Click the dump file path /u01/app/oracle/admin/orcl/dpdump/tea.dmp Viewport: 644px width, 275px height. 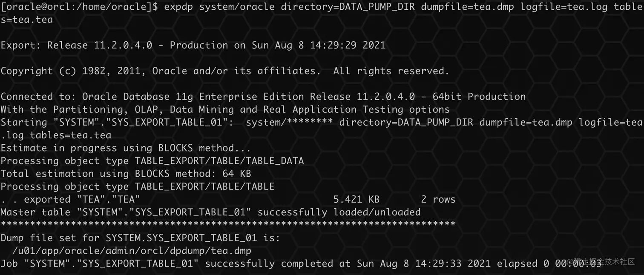(x=132, y=251)
